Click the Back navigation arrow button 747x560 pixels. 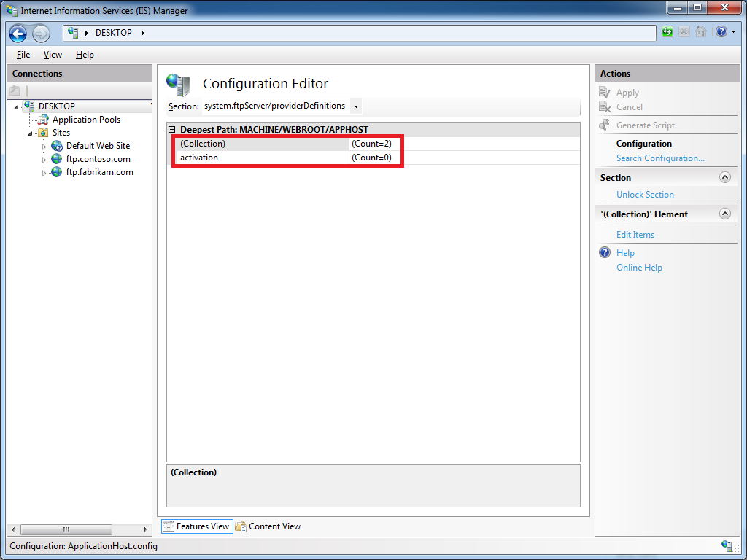coord(18,34)
